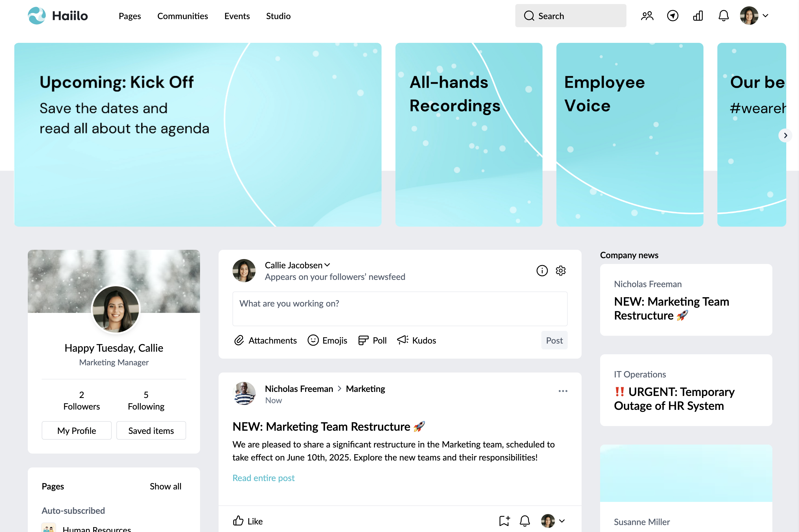This screenshot has height=532, width=799.
Task: Open the Studio menu item
Action: click(278, 16)
